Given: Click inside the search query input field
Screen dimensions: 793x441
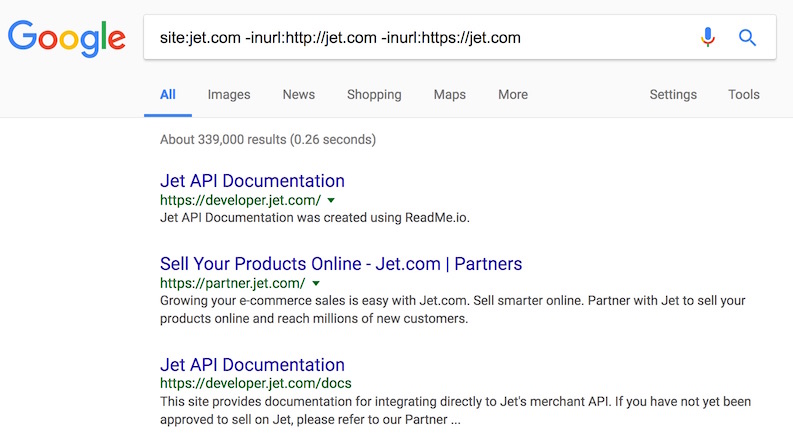Looking at the screenshot, I should (x=420, y=37).
